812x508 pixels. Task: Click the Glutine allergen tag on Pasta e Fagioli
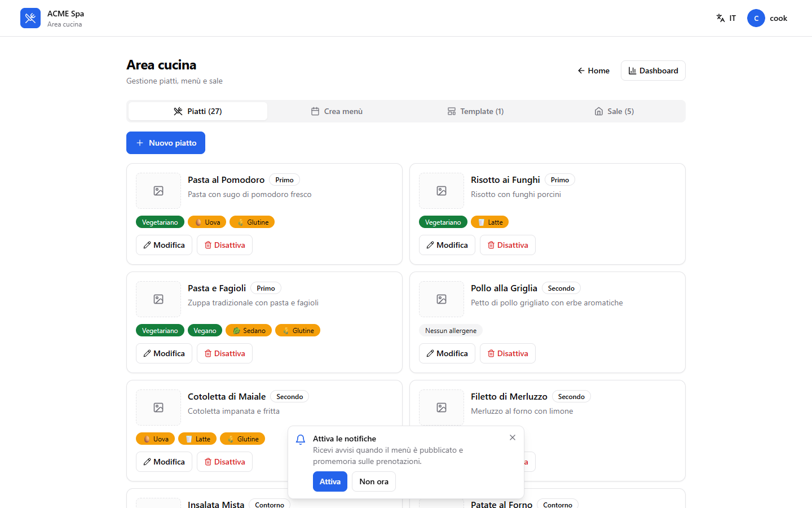coord(298,331)
